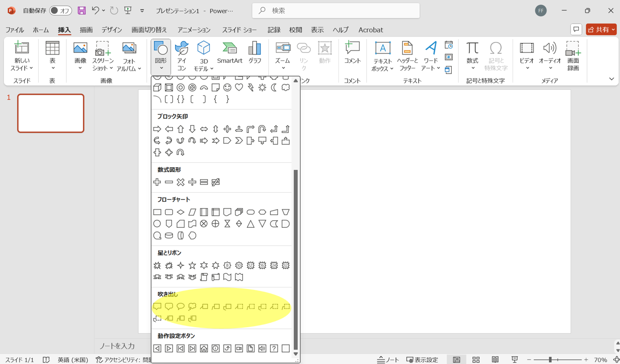Choose the not-equal math shape
The image size is (620, 364).
216,182
